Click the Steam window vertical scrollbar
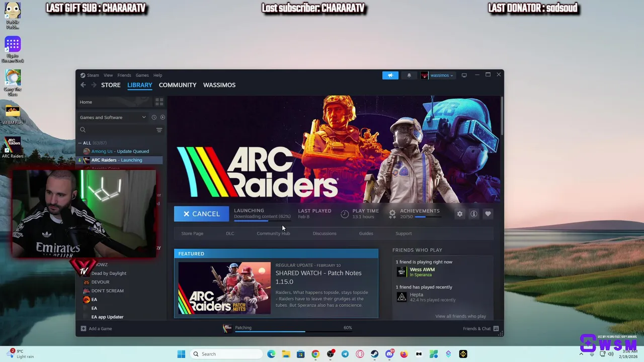This screenshot has height=362, width=644. click(x=502, y=116)
